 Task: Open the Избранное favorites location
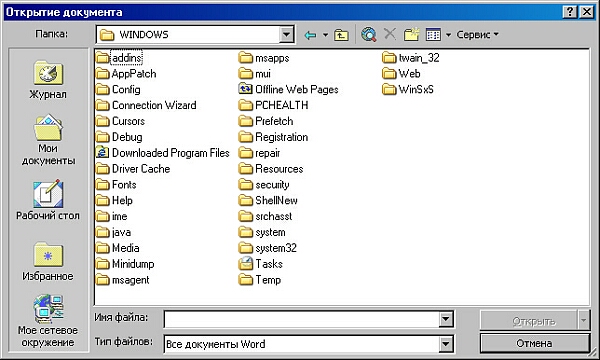tap(48, 261)
